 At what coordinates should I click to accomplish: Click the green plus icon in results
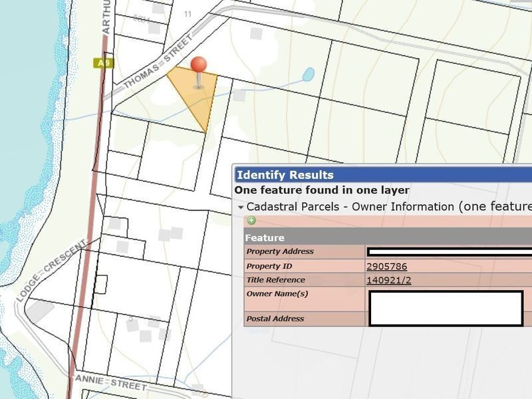pyautogui.click(x=251, y=221)
